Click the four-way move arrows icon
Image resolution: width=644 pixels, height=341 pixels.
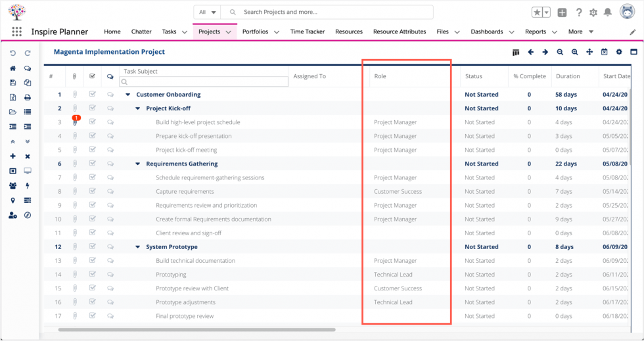(x=589, y=52)
